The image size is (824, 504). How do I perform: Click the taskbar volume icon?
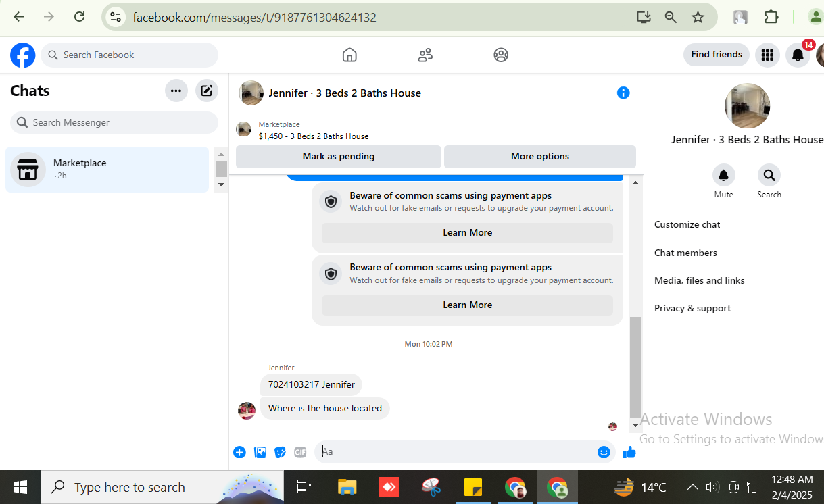(x=712, y=487)
